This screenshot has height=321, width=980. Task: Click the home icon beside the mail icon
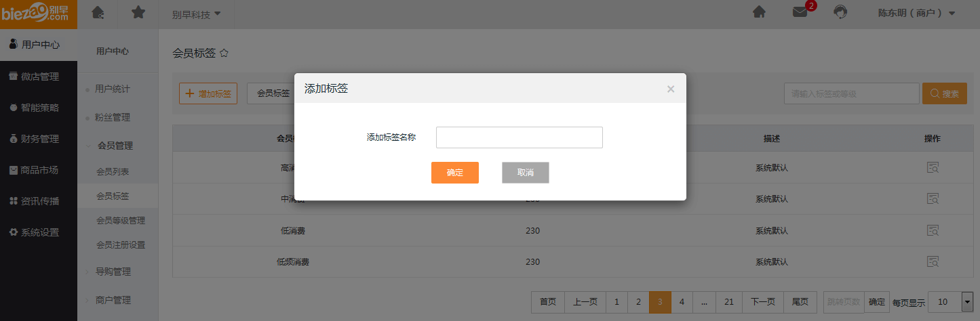[x=760, y=12]
